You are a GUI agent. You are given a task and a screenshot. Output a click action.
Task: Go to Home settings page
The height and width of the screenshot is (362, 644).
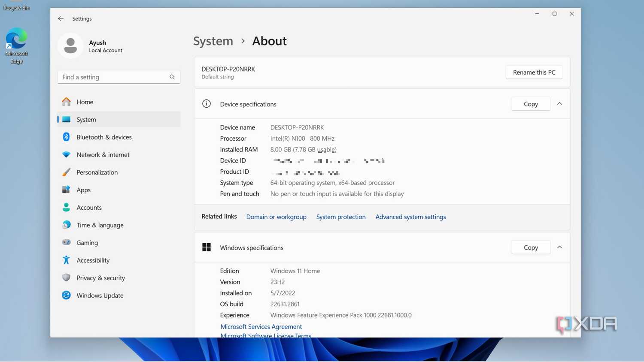[x=119, y=102]
